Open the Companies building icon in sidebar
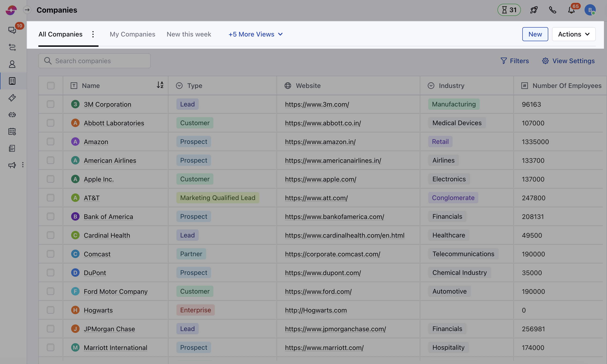Screen dimensions: 607x364 (12, 81)
